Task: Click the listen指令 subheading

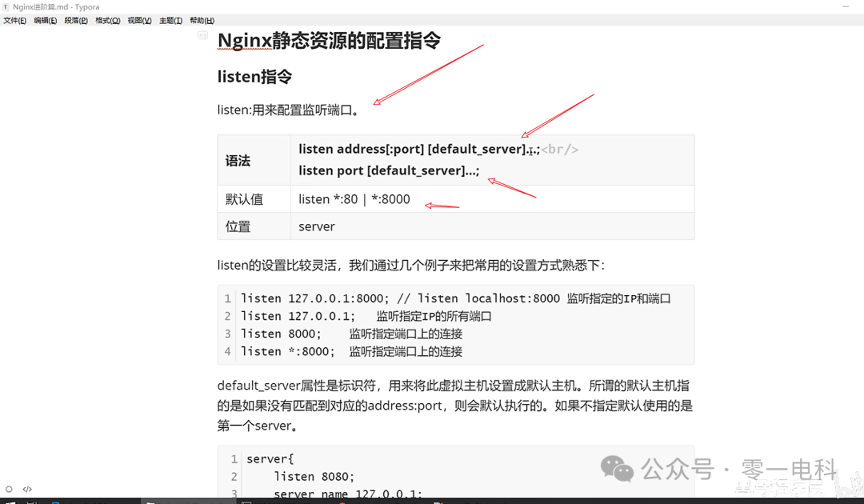Action: tap(254, 77)
